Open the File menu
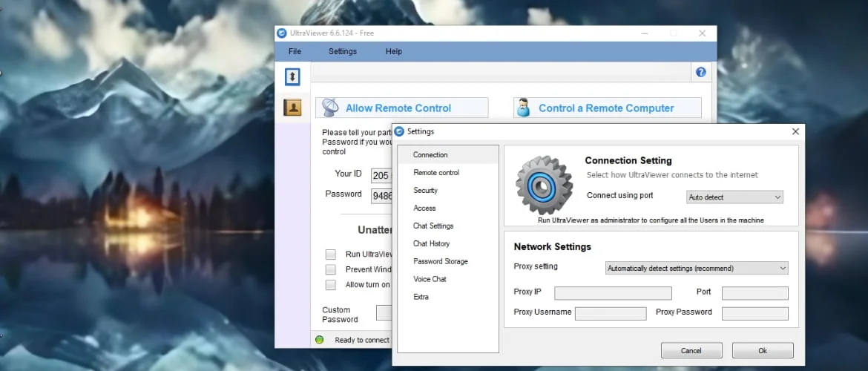 pos(295,51)
